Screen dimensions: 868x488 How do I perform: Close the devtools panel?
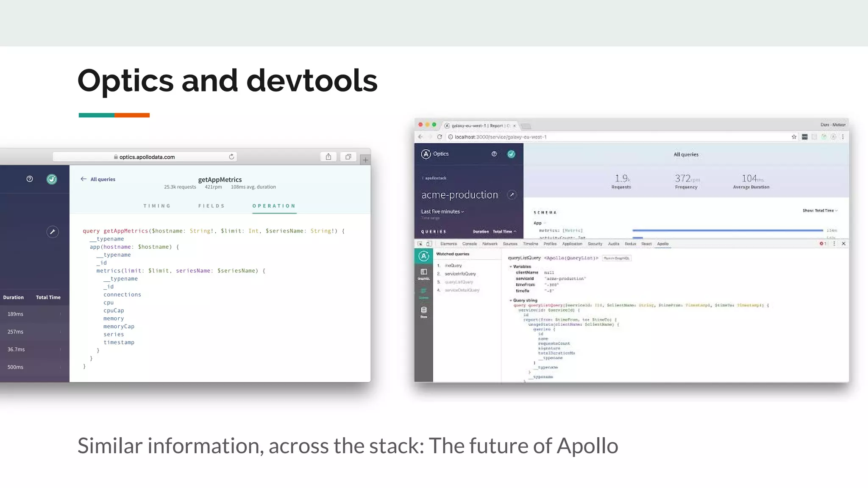(844, 244)
